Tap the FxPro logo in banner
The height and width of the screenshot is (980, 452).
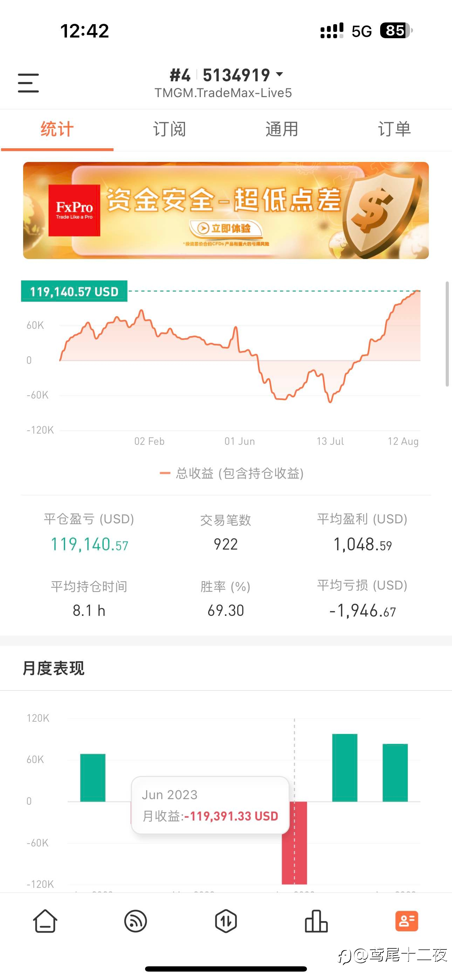pos(74,210)
